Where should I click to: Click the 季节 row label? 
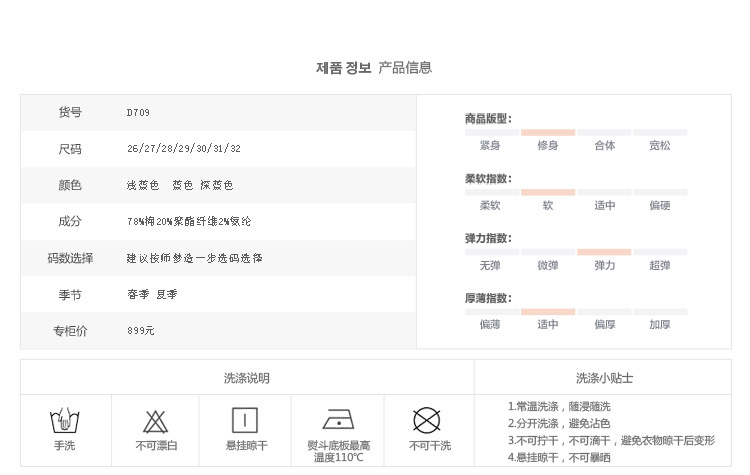pyautogui.click(x=70, y=295)
